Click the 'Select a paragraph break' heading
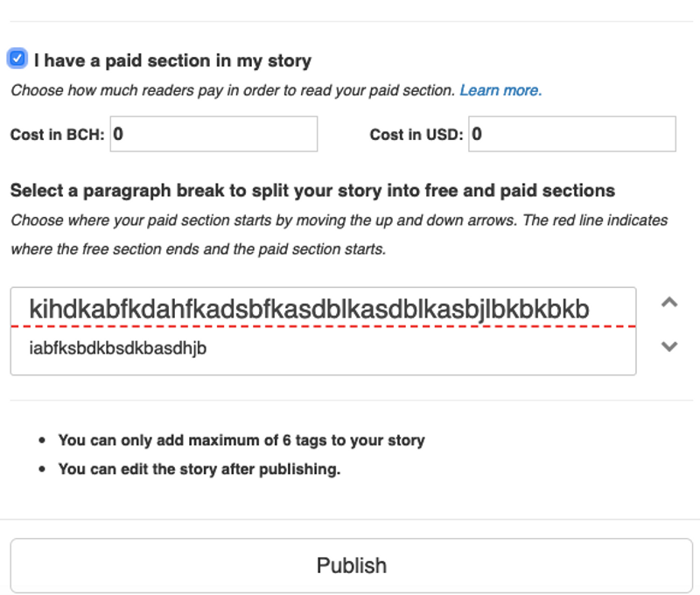 click(312, 191)
